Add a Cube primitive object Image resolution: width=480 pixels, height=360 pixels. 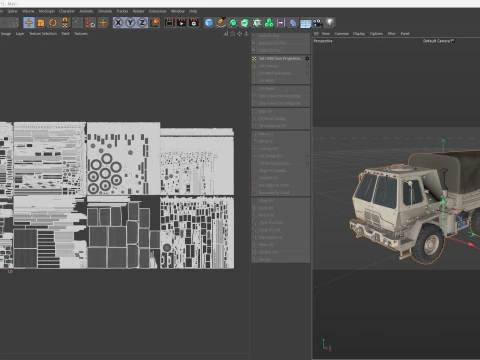pos(209,23)
